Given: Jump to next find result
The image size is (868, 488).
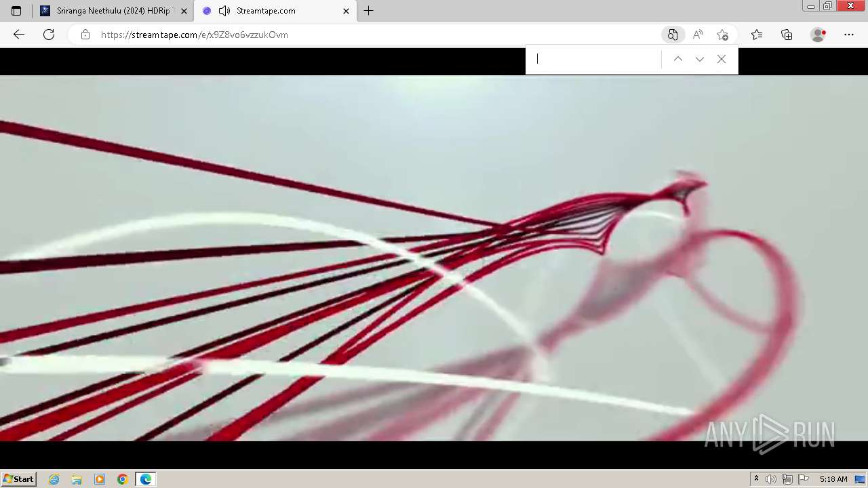Looking at the screenshot, I should [x=700, y=59].
